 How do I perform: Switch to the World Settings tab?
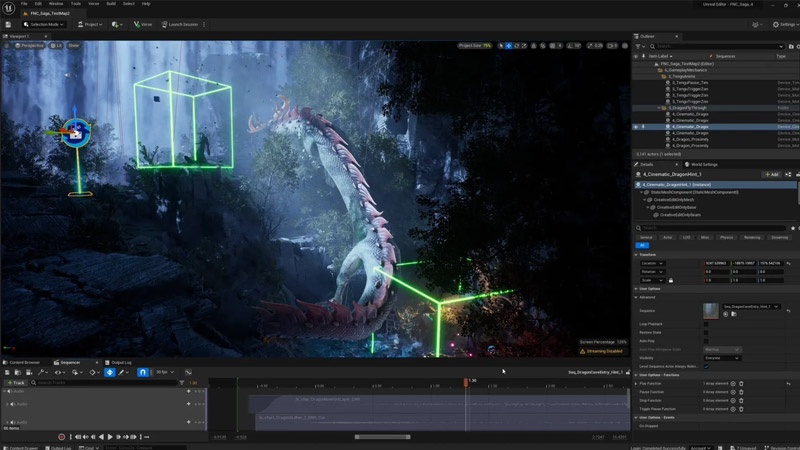(x=703, y=164)
